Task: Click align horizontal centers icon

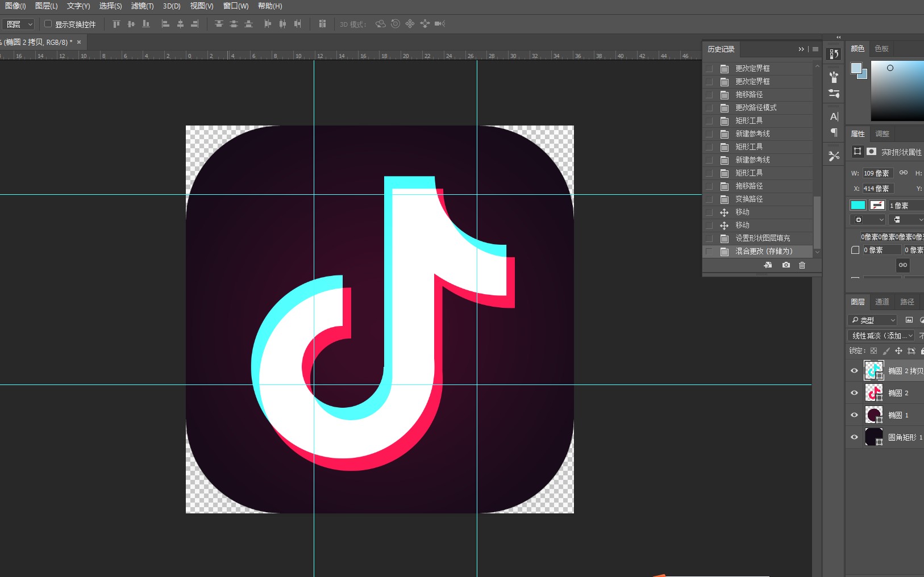Action: coord(180,24)
